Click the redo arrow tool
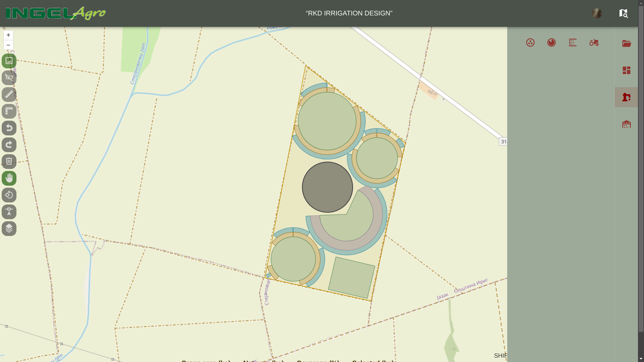This screenshot has width=644, height=362. tap(9, 145)
